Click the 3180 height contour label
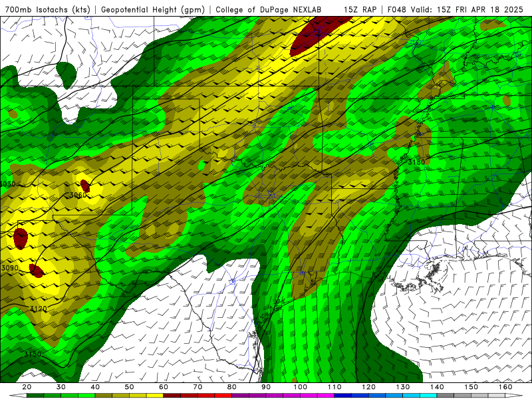The image size is (532, 399). (x=416, y=162)
